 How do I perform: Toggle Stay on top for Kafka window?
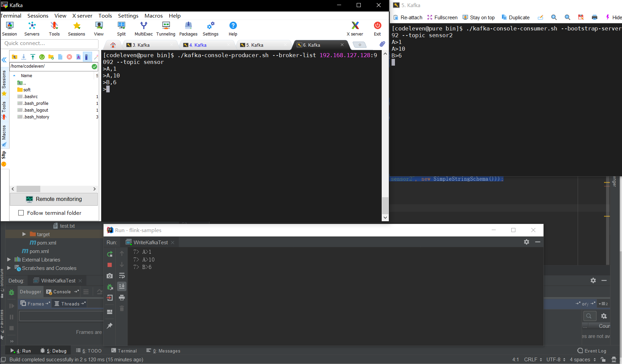click(479, 17)
